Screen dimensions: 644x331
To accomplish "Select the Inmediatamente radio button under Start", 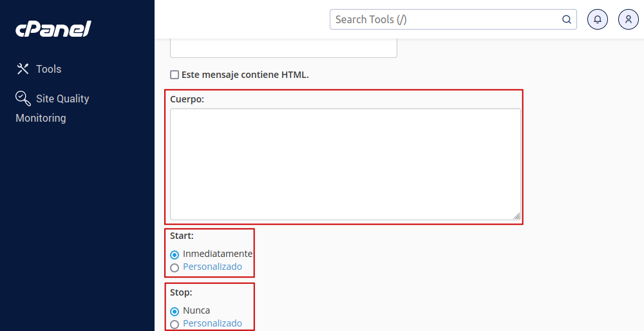I will tap(175, 254).
